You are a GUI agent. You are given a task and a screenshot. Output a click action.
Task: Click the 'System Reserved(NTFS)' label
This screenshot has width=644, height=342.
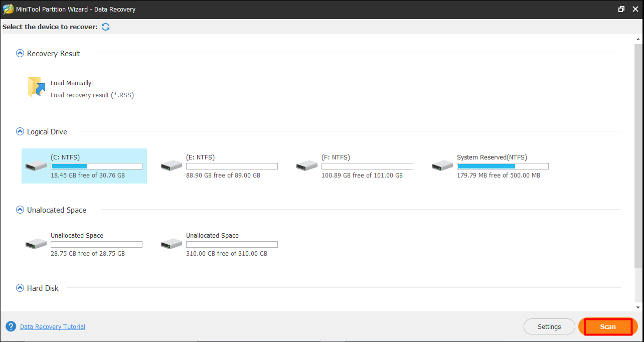(x=492, y=157)
